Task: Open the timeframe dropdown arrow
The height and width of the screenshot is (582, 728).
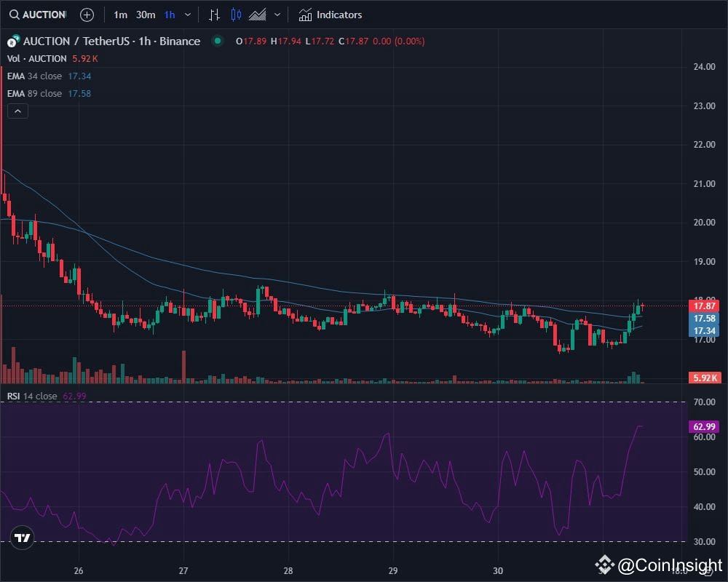Action: pyautogui.click(x=188, y=15)
